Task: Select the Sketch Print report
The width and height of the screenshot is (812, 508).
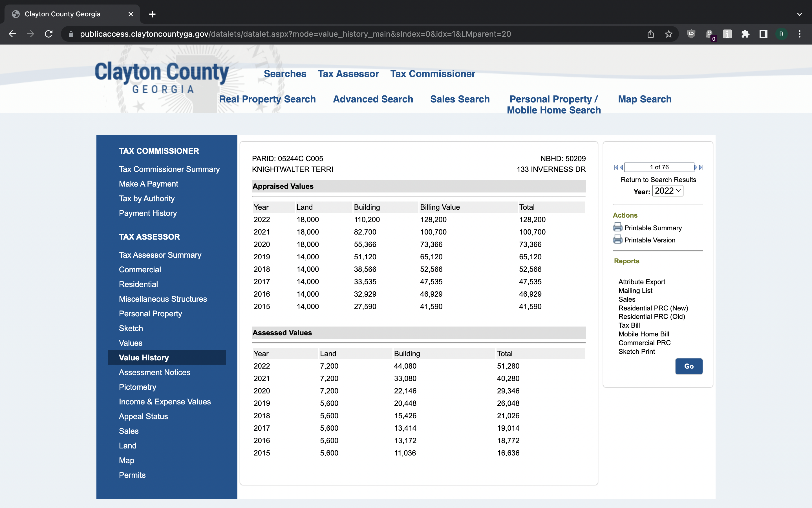Action: coord(637,351)
